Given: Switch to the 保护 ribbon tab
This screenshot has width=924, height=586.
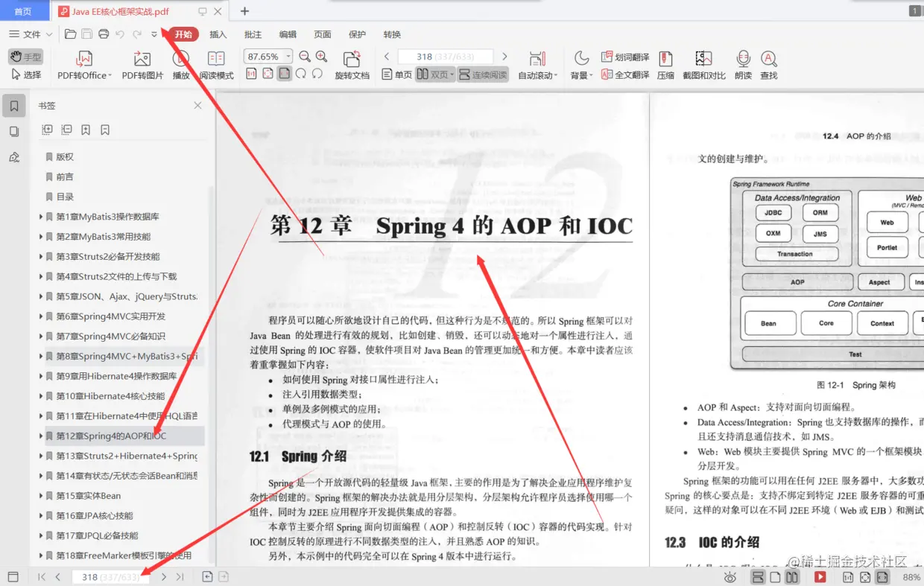Looking at the screenshot, I should point(358,34).
